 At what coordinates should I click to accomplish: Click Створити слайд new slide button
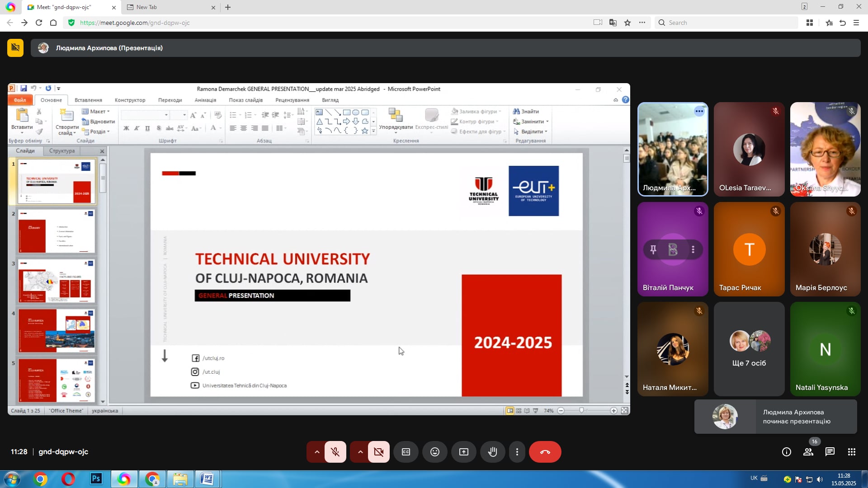click(x=67, y=122)
